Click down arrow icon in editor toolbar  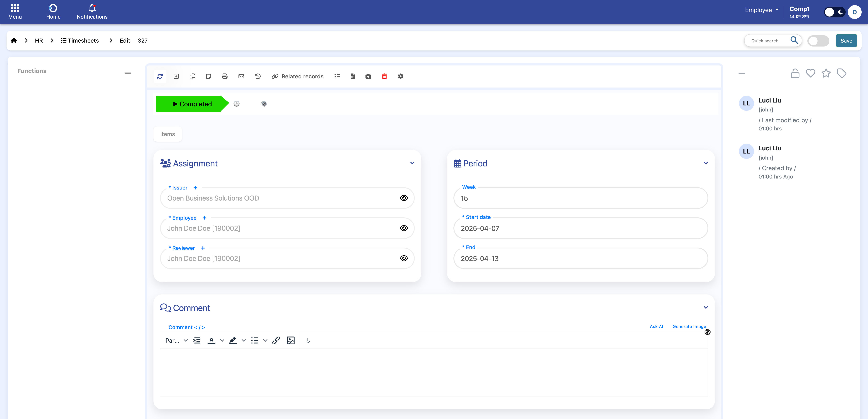point(308,340)
